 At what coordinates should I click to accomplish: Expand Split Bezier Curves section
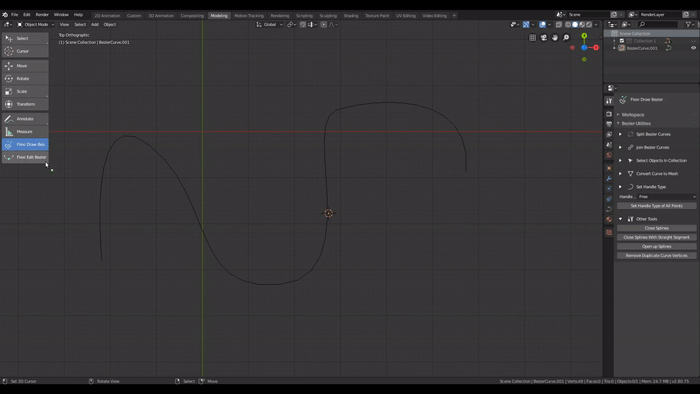[620, 134]
